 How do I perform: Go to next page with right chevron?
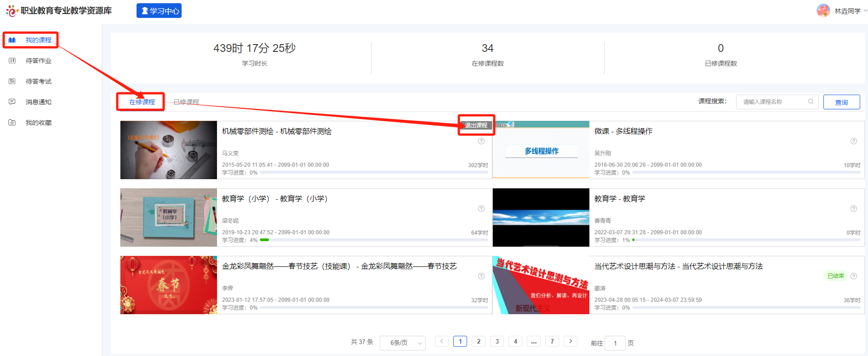coord(571,341)
